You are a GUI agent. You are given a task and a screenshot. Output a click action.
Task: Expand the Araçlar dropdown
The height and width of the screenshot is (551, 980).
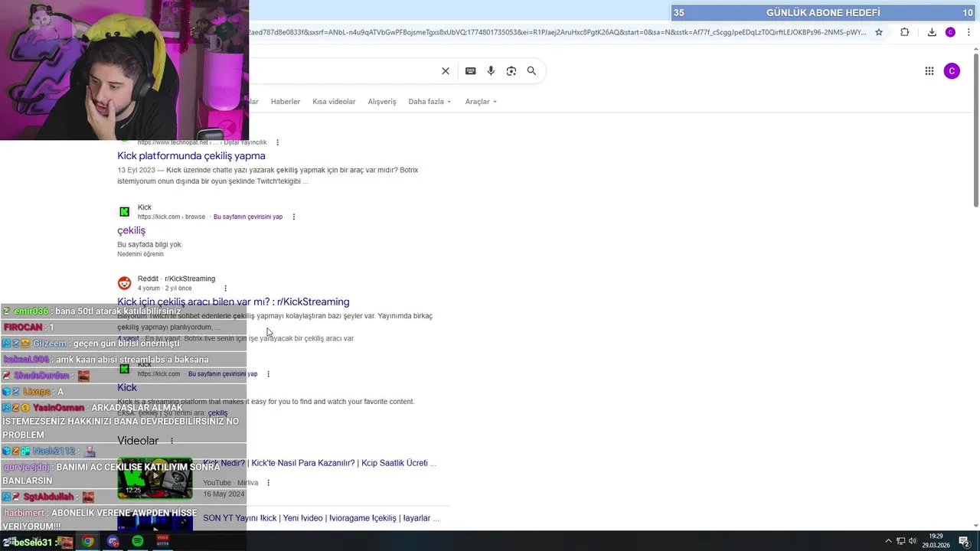[481, 102]
